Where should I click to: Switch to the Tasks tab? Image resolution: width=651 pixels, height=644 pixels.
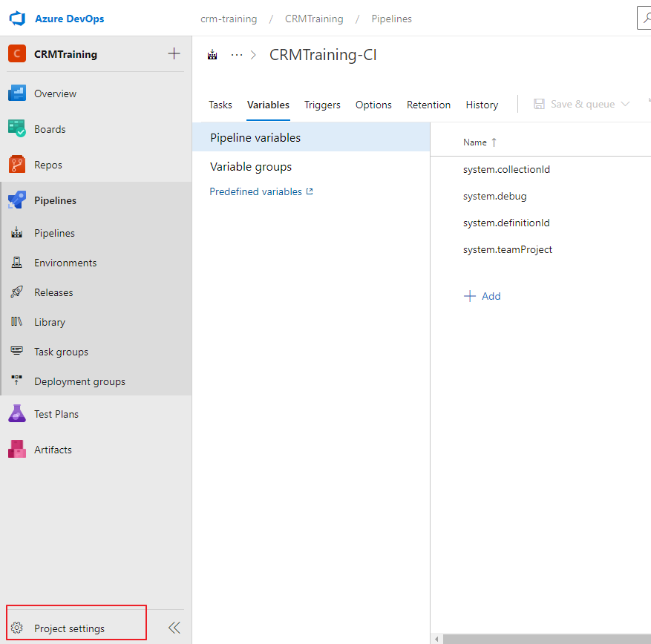[x=220, y=105]
